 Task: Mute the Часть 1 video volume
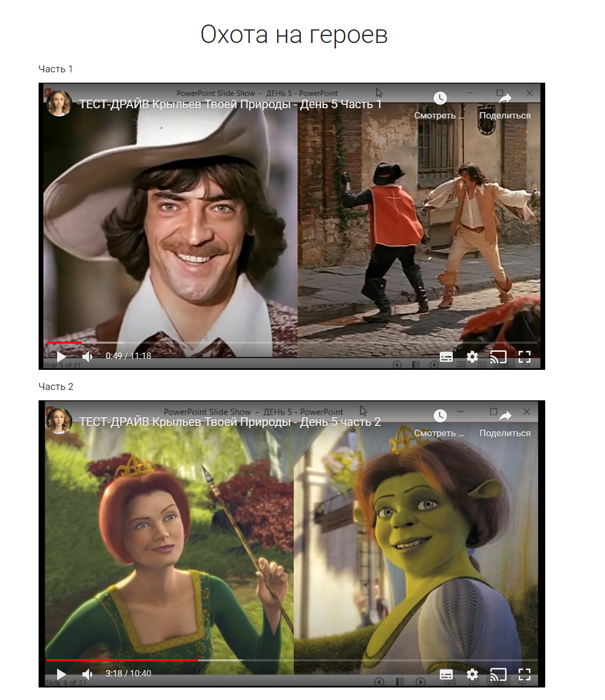pyautogui.click(x=88, y=356)
